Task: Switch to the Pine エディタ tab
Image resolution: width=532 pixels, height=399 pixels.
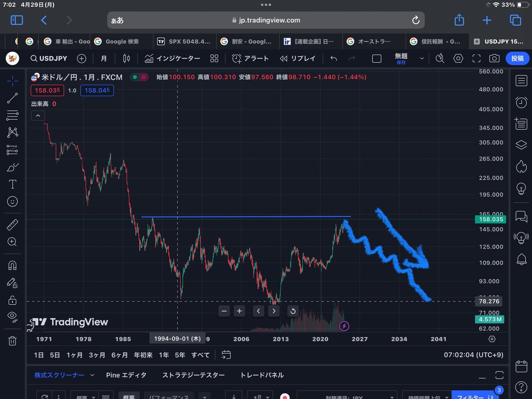Action: click(126, 375)
